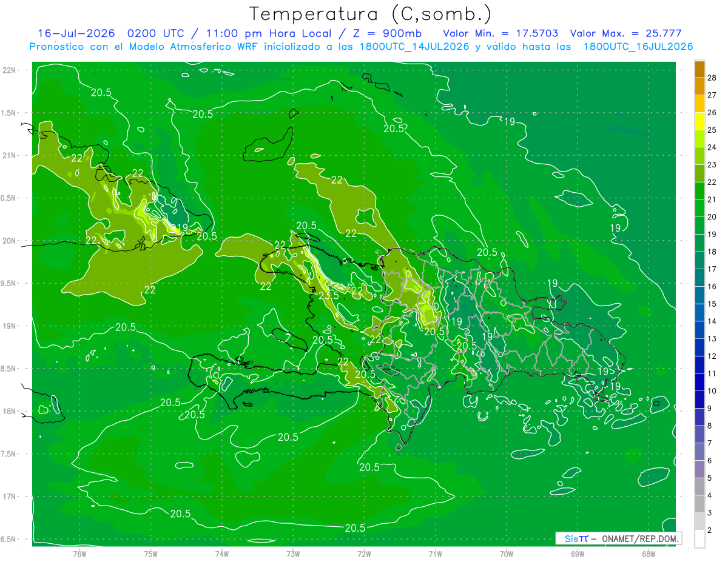Click the '21N' latitude axis label

(9, 156)
